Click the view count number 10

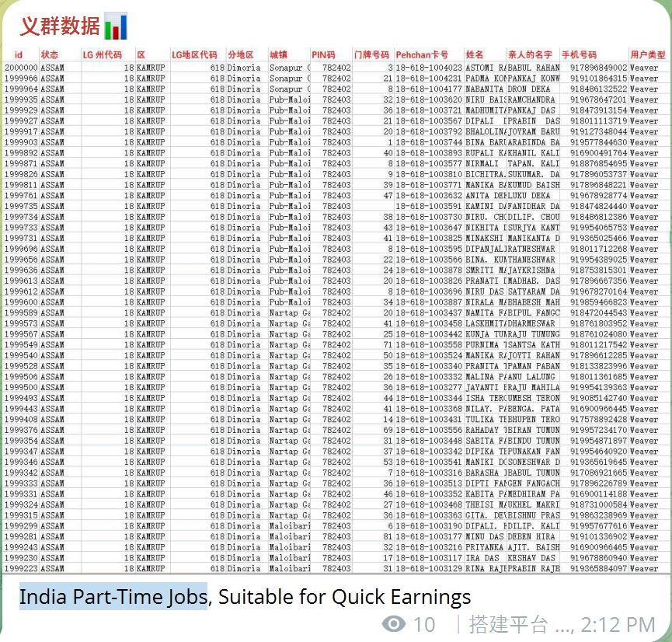tap(424, 624)
